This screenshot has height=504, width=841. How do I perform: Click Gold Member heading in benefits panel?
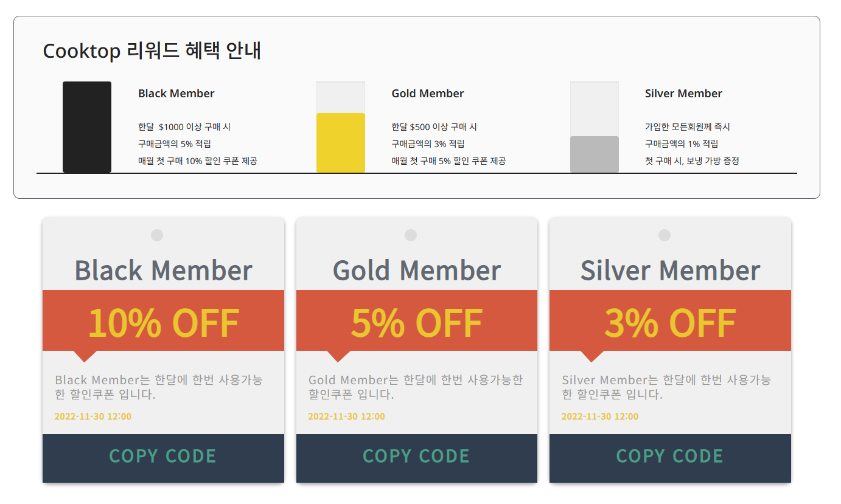(428, 94)
